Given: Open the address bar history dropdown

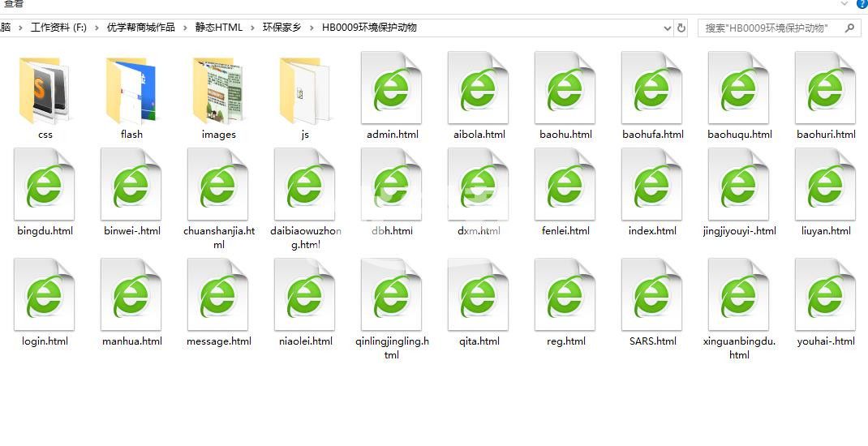Looking at the screenshot, I should click(x=668, y=28).
